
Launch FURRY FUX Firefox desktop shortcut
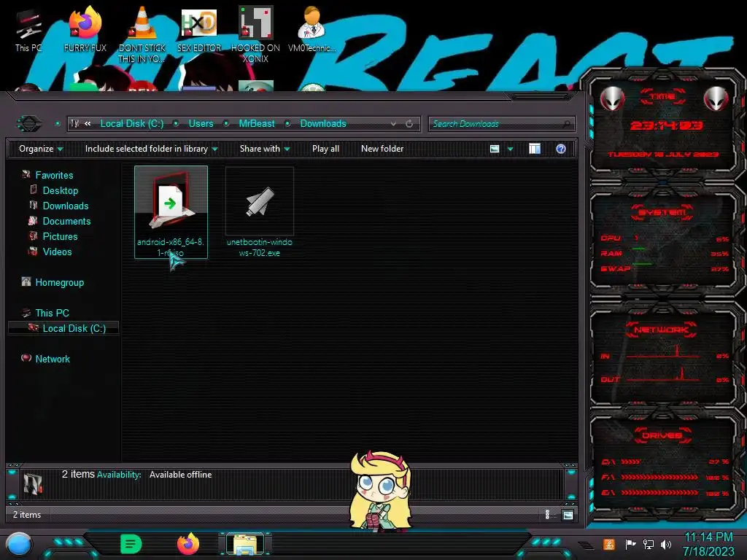[85, 29]
